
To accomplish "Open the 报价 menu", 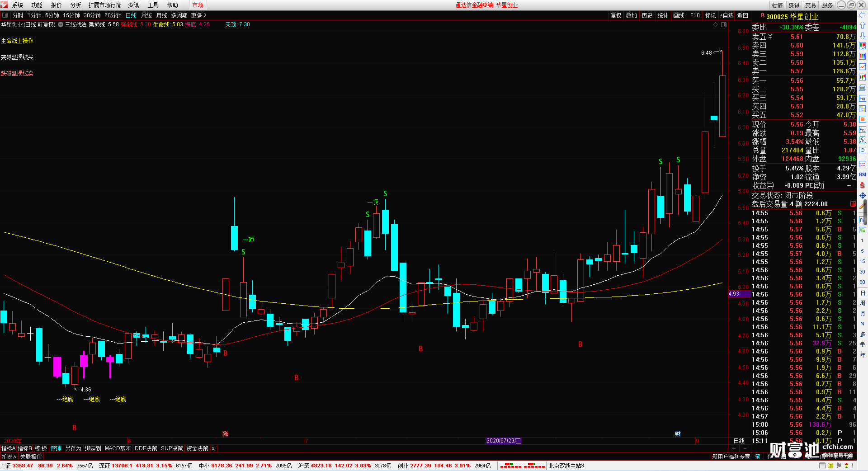I will tap(57, 5).
